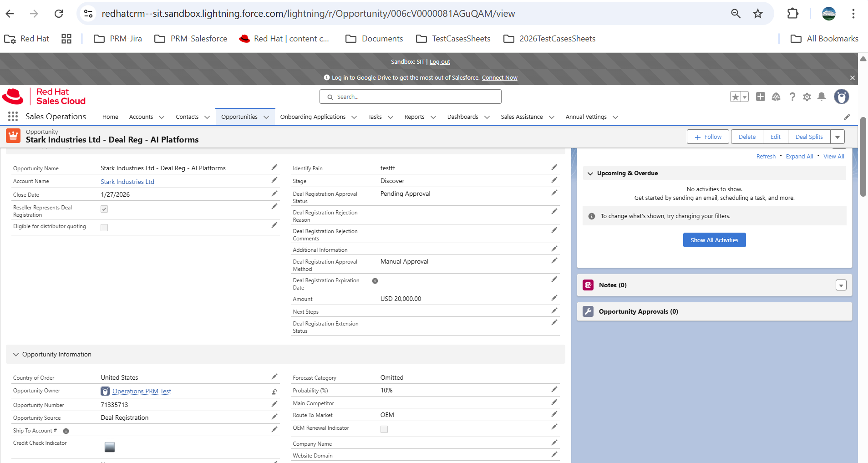The width and height of the screenshot is (868, 463).
Task: Go to the Home tab
Action: [110, 117]
